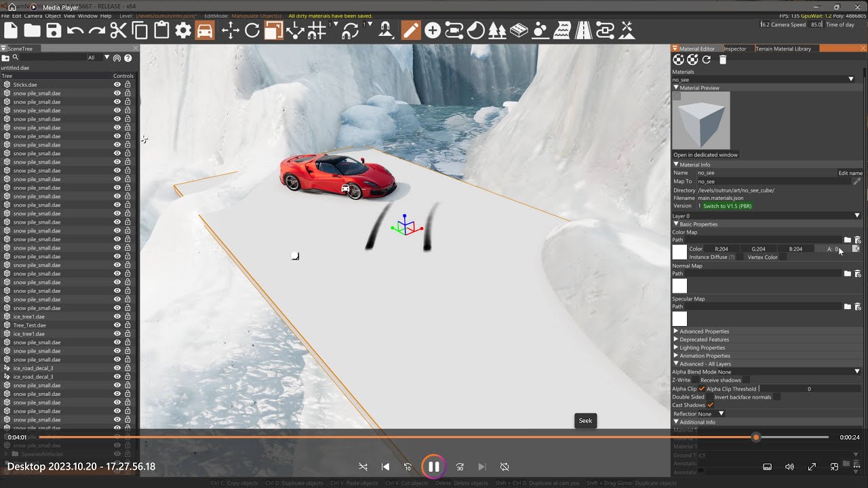This screenshot has width=868, height=488.
Task: Open the File menu
Action: (x=5, y=16)
